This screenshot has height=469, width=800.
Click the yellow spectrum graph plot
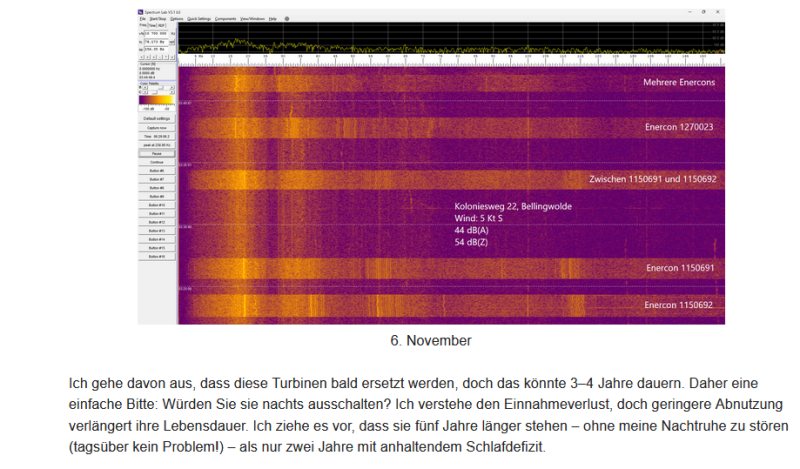pos(451,38)
